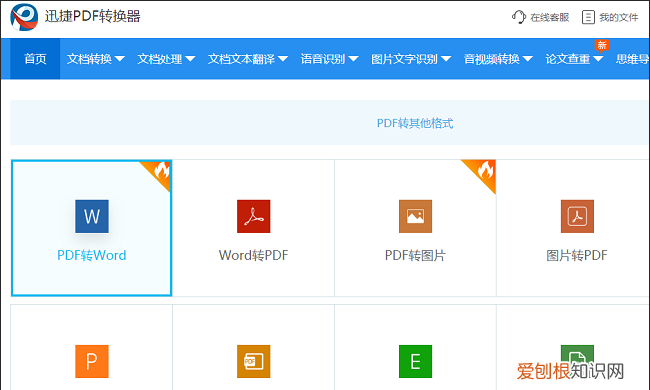Click the orange PDF slide icon in second row
This screenshot has height=390, width=650.
tap(254, 361)
